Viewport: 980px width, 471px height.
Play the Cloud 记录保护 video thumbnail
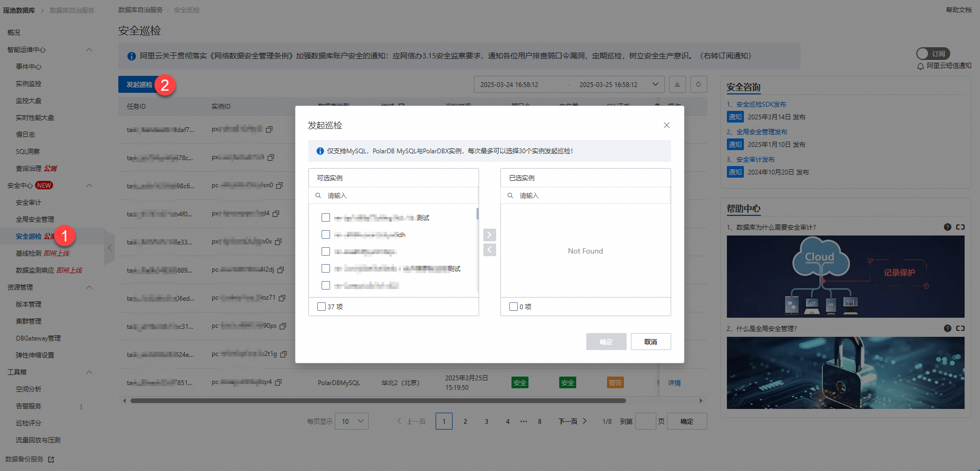[845, 276]
